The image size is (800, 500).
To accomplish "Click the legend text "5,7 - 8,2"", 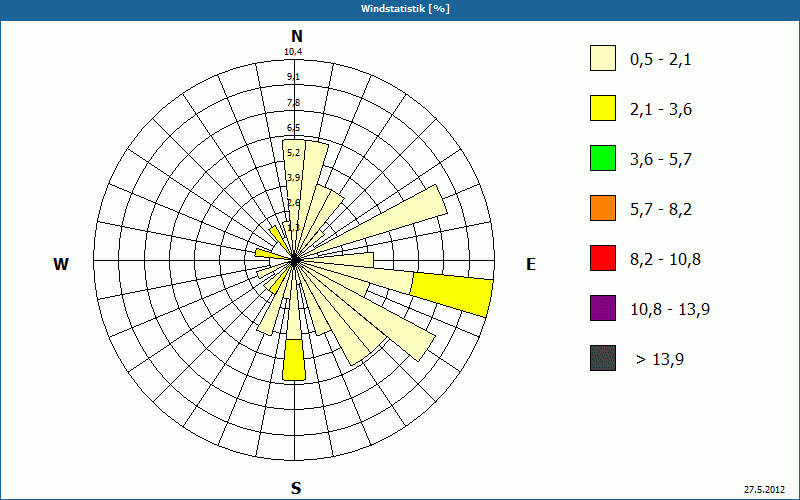I will (661, 210).
